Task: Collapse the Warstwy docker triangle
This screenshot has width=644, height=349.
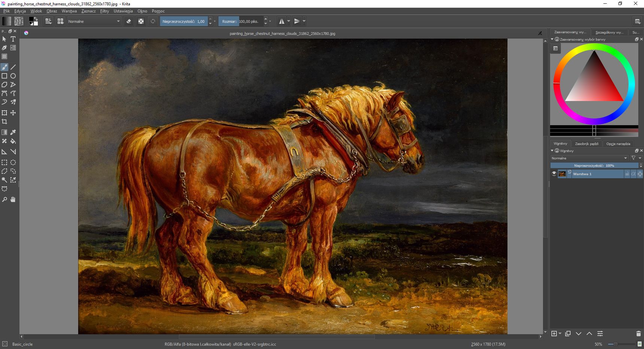Action: [x=552, y=151]
